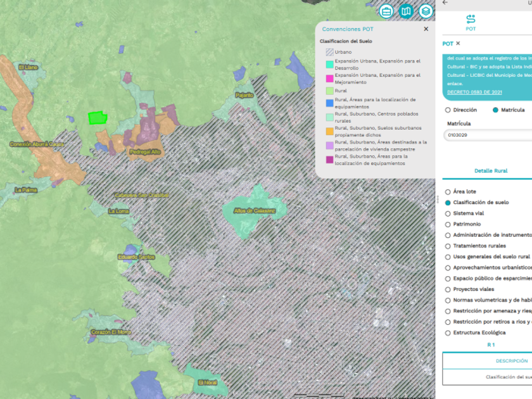
Task: Close the Convenciones POT legend panel
Action: click(426, 29)
